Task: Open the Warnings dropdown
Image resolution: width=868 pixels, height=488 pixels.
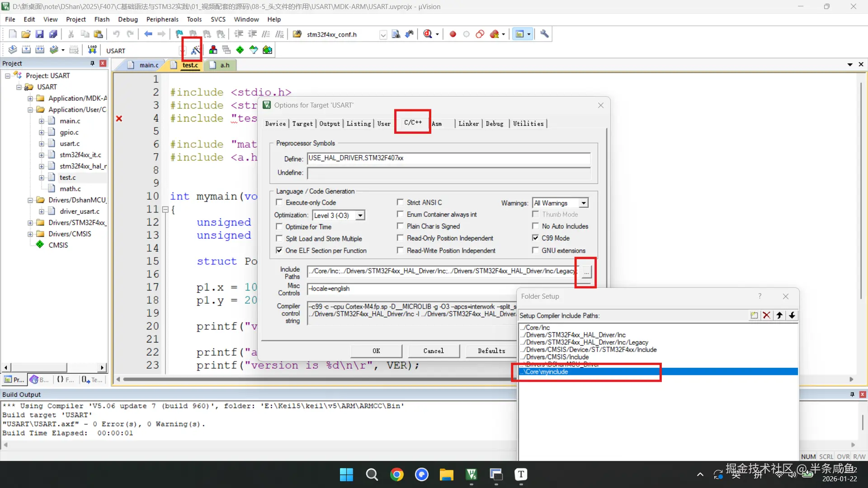Action: 583,203
